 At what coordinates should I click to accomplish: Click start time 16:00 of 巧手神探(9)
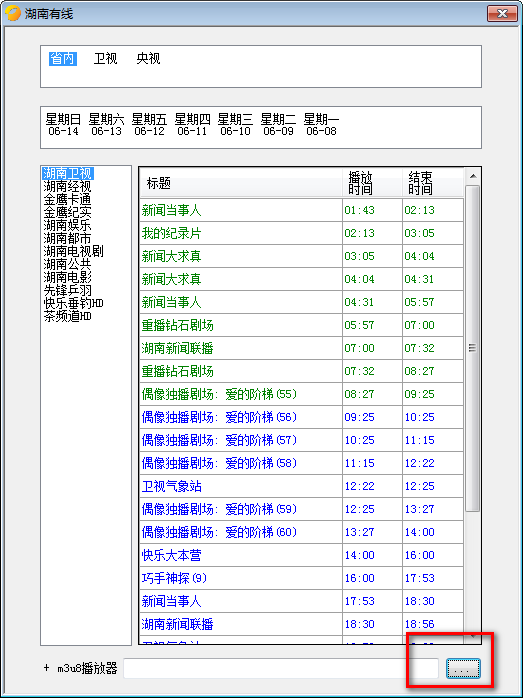[373, 578]
